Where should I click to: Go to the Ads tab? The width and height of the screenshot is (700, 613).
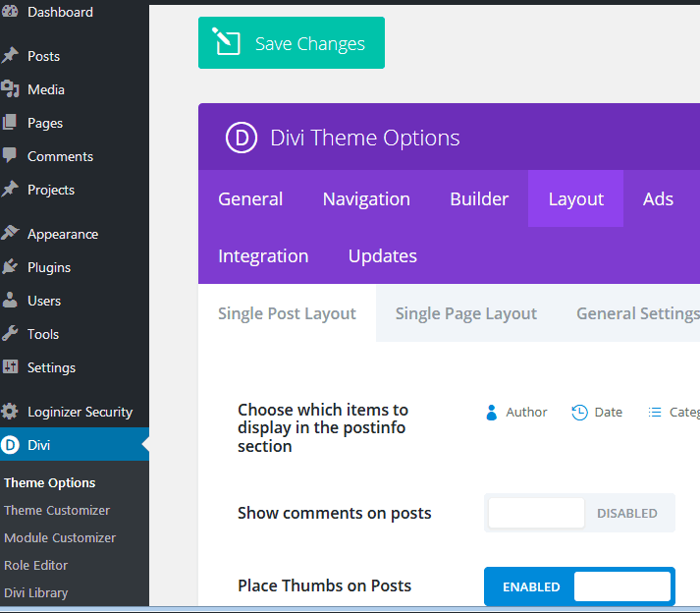658,198
